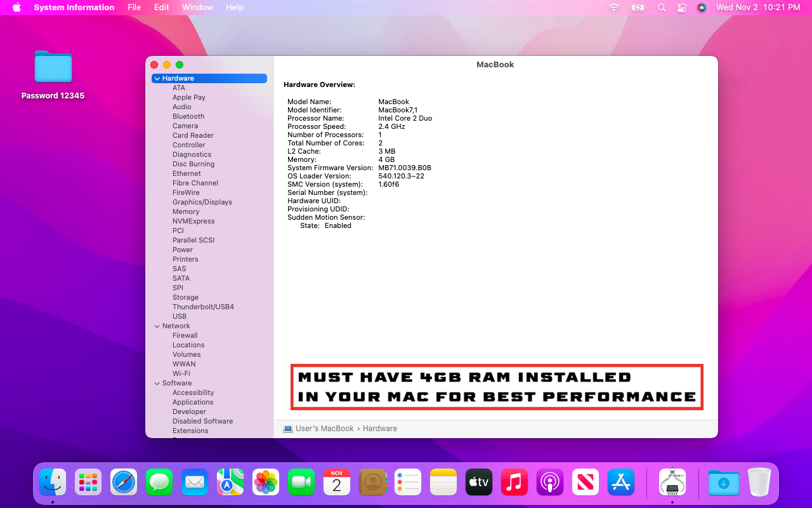Check the battery status icon

tap(638, 8)
